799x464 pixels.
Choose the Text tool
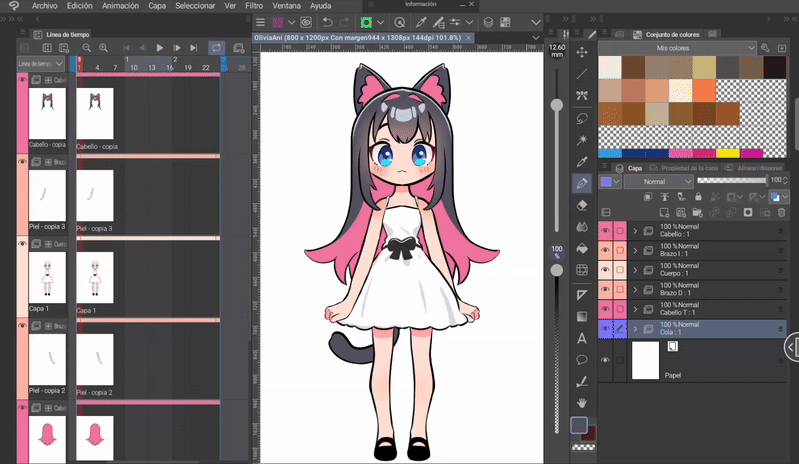[582, 338]
